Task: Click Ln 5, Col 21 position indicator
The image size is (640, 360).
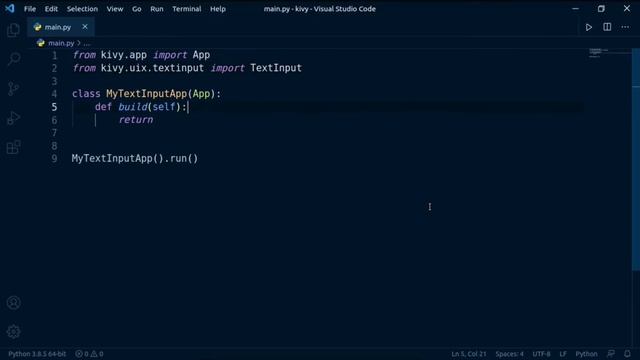Action: coord(469,354)
